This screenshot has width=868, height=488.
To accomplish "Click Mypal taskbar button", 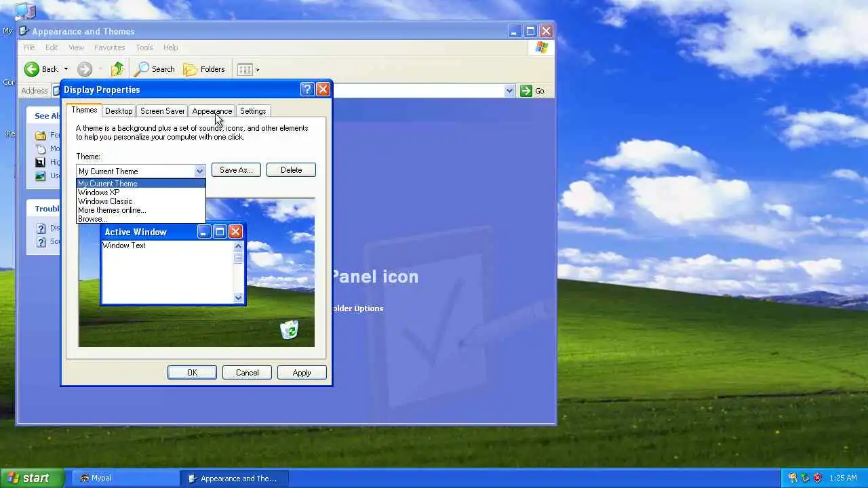I will point(126,478).
